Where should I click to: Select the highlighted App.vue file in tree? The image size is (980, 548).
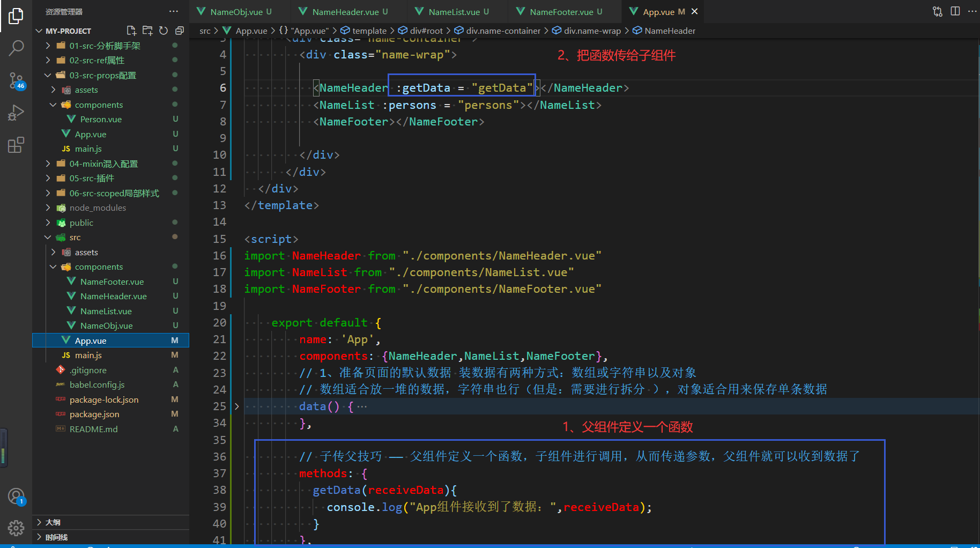pos(111,340)
